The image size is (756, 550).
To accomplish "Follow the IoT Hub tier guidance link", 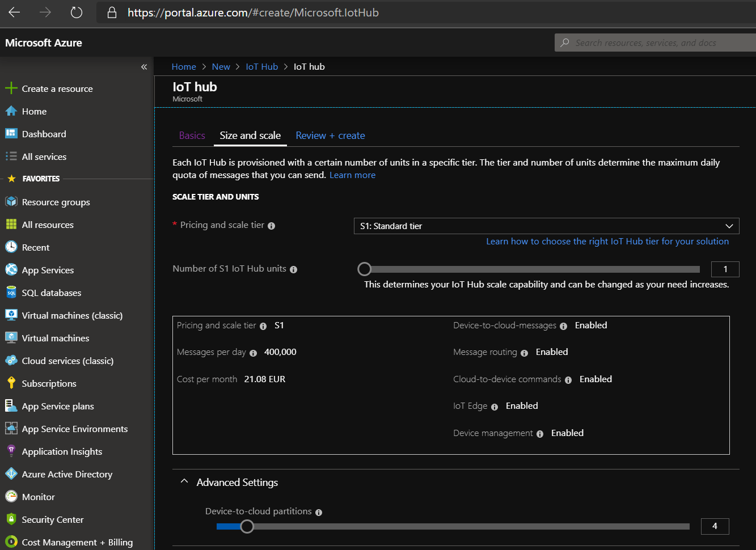I will pyautogui.click(x=607, y=241).
